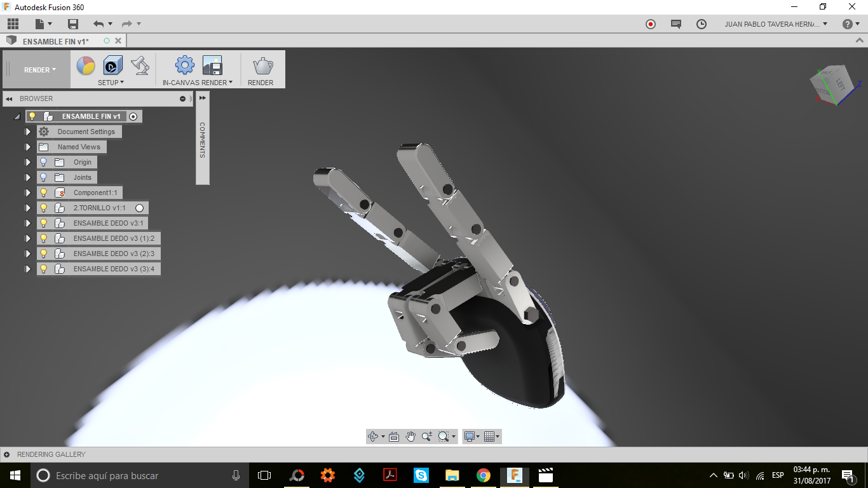Toggle visibility bulb of ENSAMBLE FIN v1
The height and width of the screenshot is (488, 868).
(x=32, y=116)
